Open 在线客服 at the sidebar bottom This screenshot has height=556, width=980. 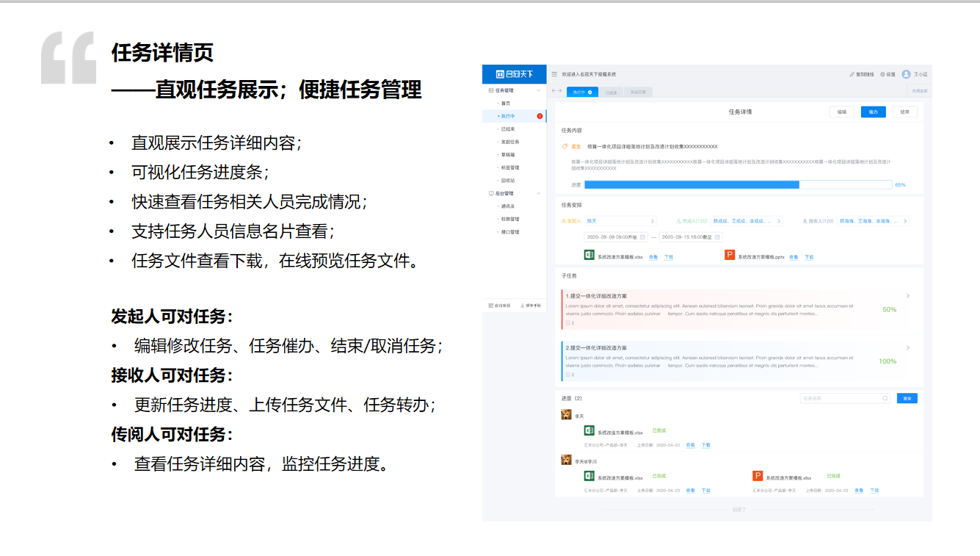coord(498,305)
